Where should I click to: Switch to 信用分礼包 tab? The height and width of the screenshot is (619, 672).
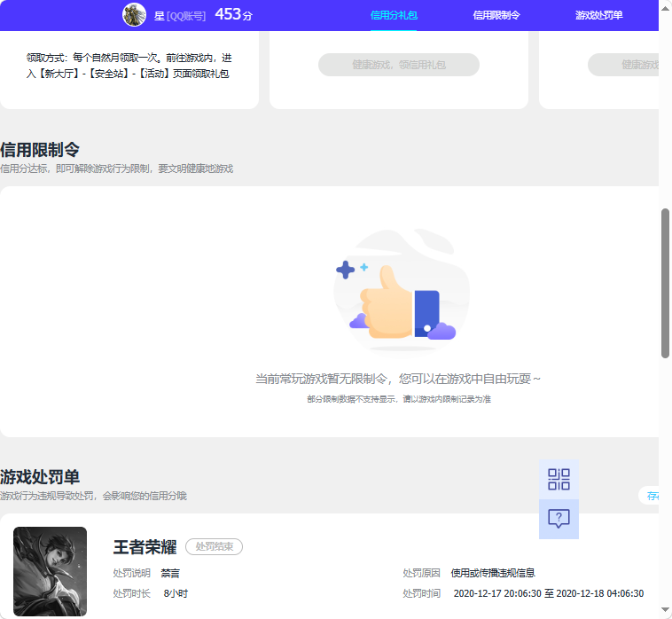(394, 15)
